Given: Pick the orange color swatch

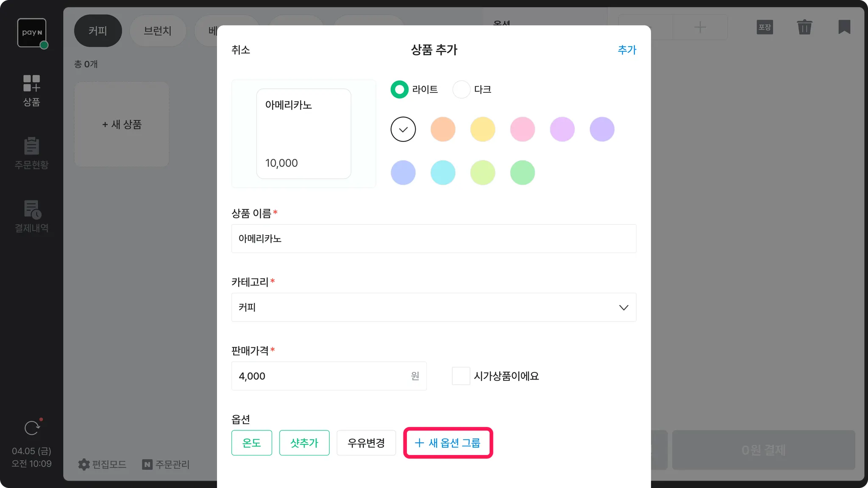Looking at the screenshot, I should [443, 129].
